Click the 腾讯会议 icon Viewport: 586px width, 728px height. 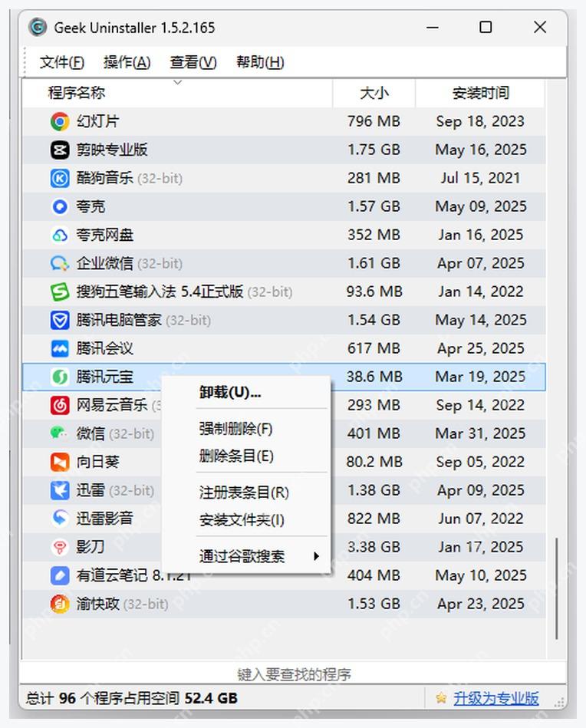[x=60, y=349]
